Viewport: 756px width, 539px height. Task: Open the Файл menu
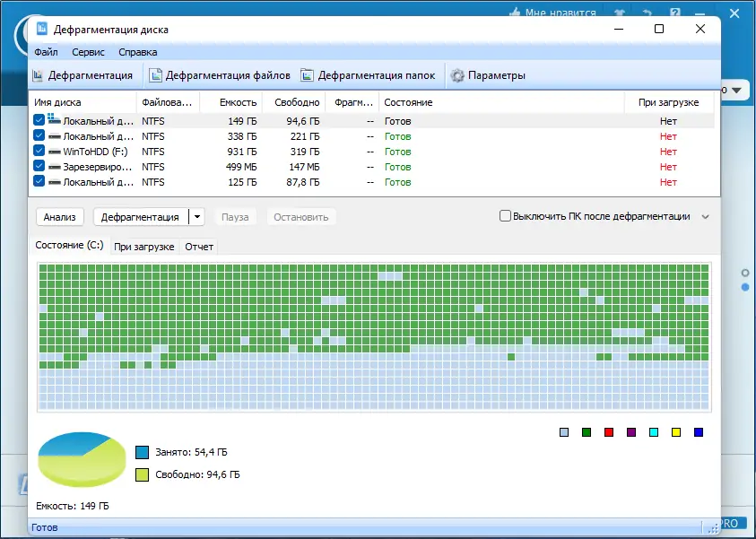pos(46,52)
